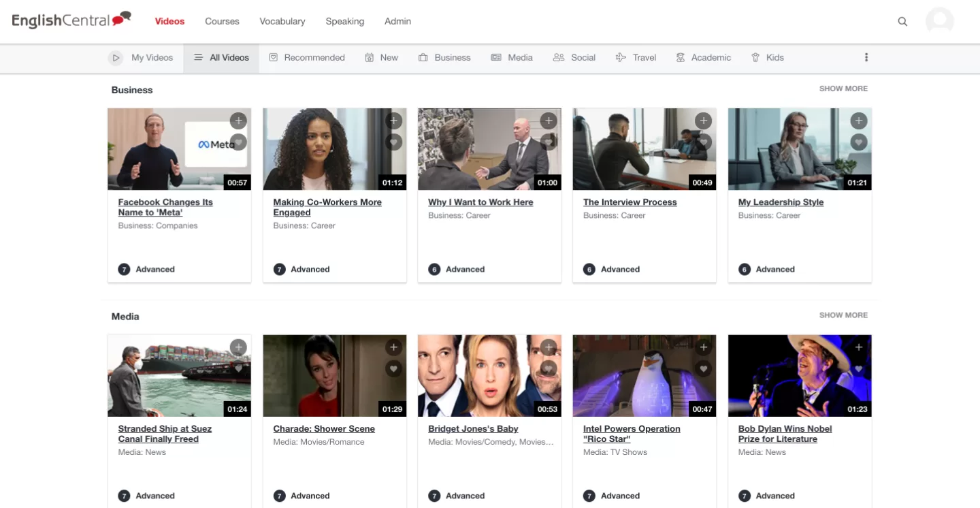
Task: Go to Vocabulary in top navigation
Action: pyautogui.click(x=282, y=21)
